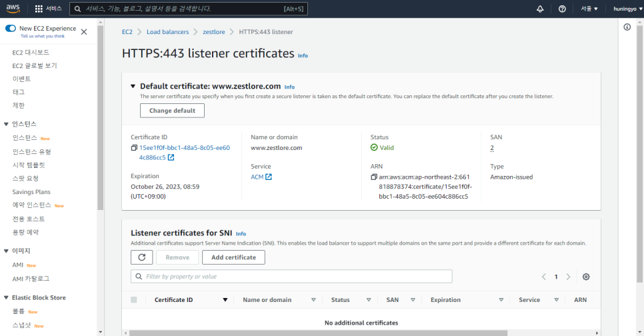Open 이벤트 in sidebar
The height and width of the screenshot is (336, 644).
coord(21,79)
